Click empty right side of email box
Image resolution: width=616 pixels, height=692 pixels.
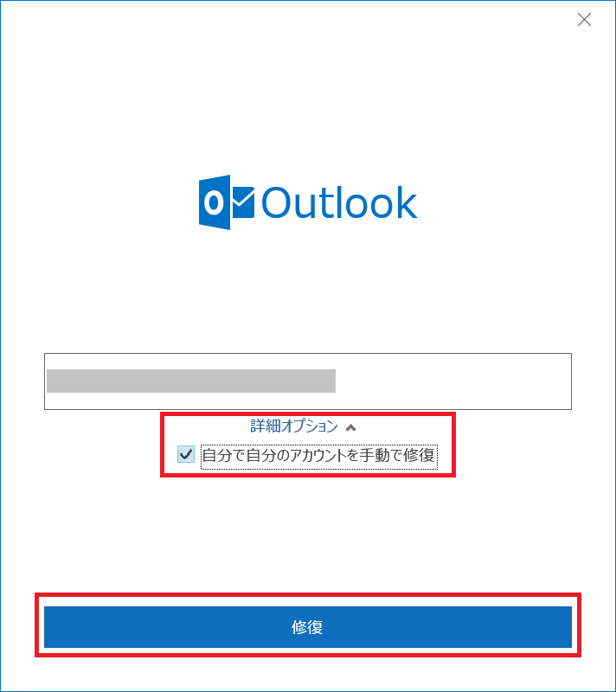click(x=453, y=381)
